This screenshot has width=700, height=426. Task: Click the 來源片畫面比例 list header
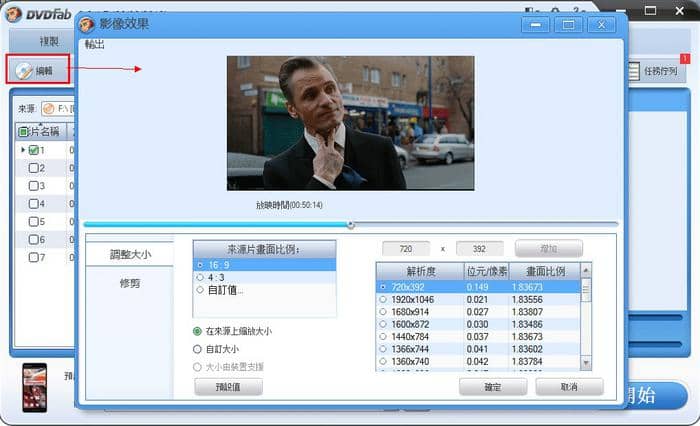264,249
